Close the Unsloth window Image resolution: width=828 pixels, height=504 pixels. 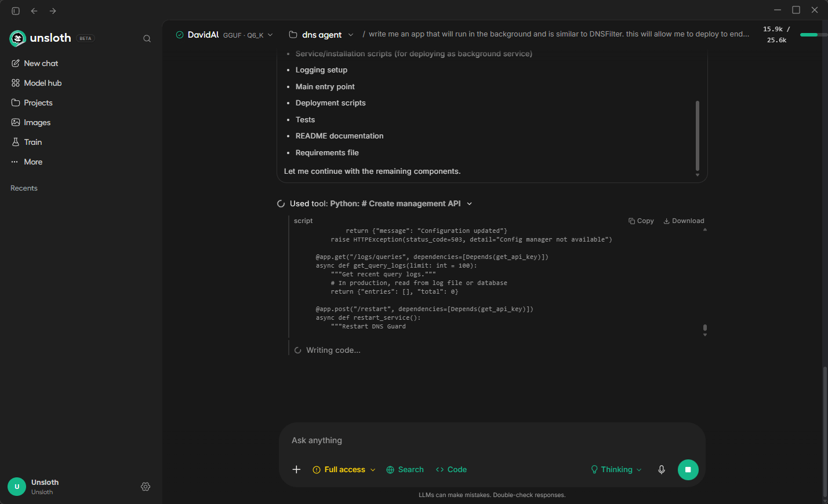pos(815,10)
